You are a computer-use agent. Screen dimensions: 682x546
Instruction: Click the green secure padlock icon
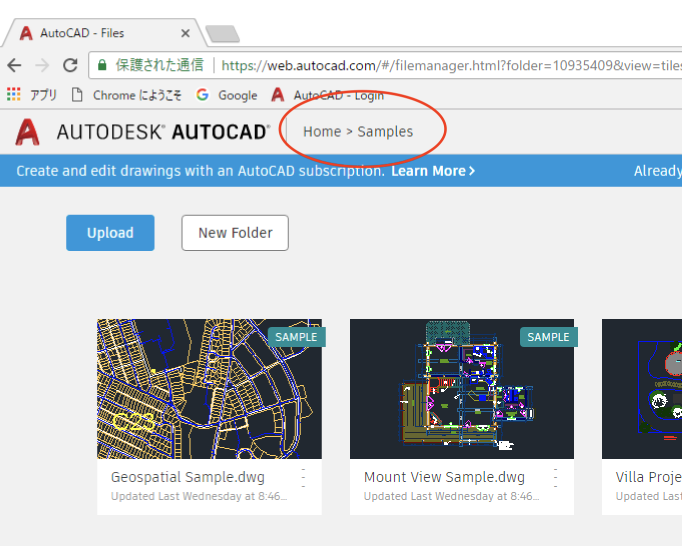pos(102,65)
